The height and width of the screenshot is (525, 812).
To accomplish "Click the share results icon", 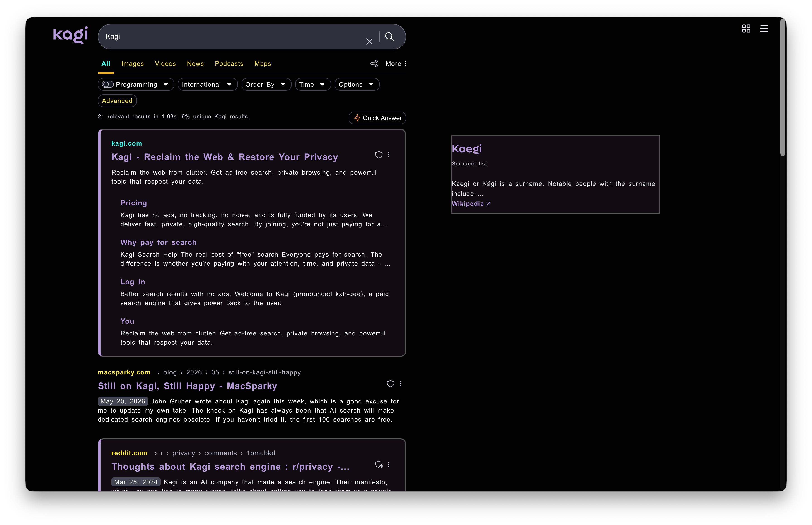I will (374, 64).
